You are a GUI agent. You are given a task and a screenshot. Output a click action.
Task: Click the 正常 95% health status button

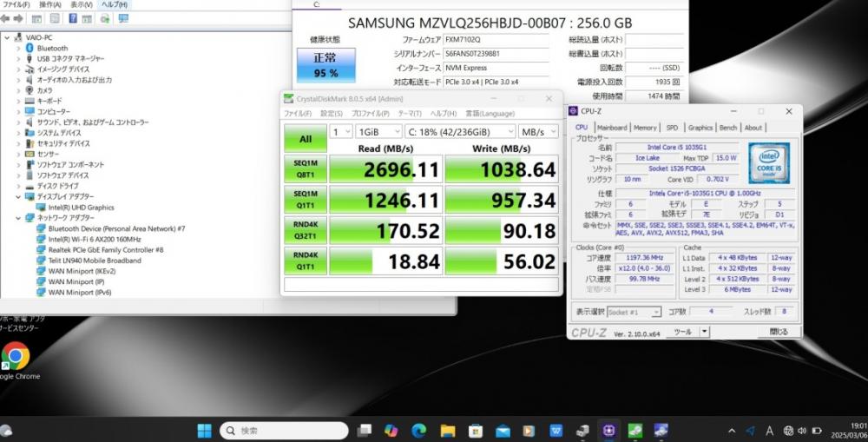326,65
